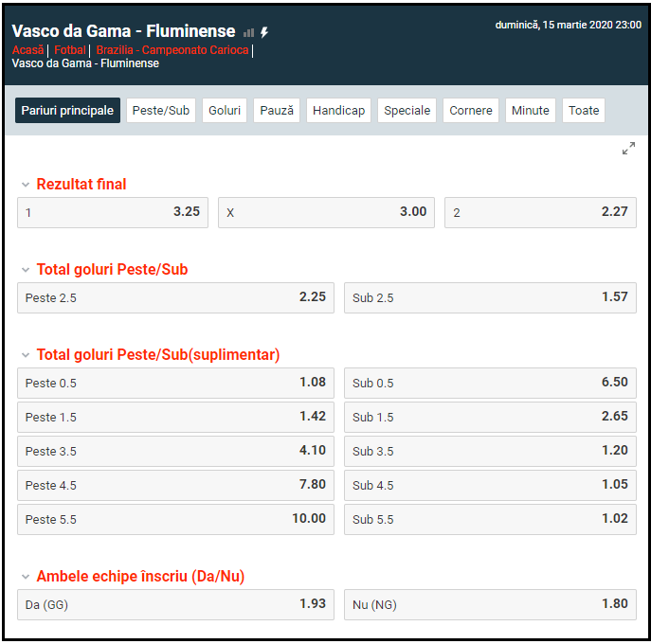651x644 pixels.
Task: Open the Goluri tab
Action: tap(225, 111)
